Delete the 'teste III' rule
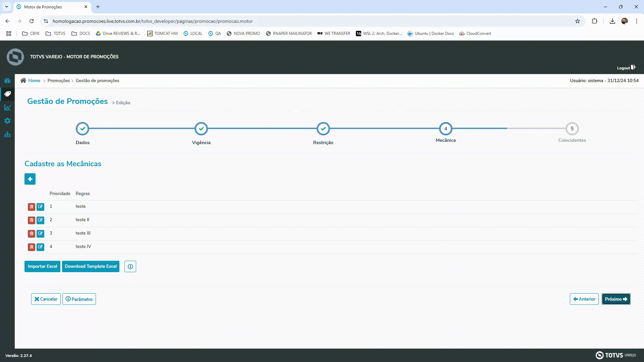Image resolution: width=644 pixels, height=362 pixels. [x=31, y=234]
